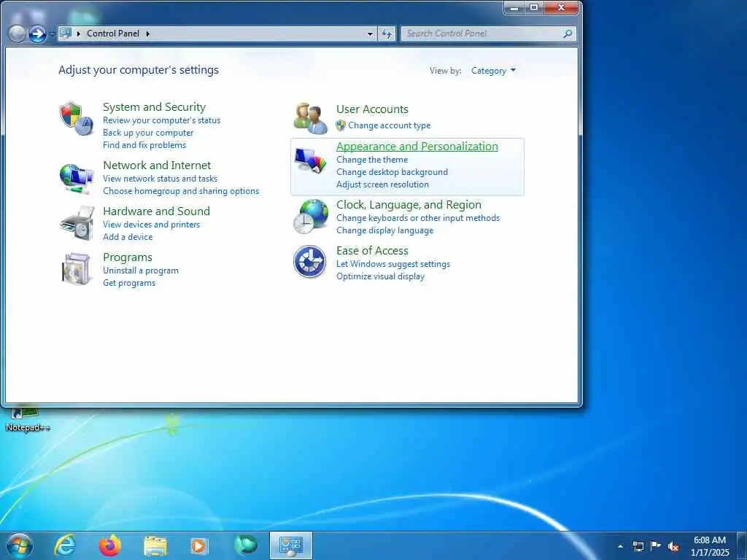Click the Control Panel icon in address bar
Image resolution: width=747 pixels, height=560 pixels.
click(x=66, y=33)
